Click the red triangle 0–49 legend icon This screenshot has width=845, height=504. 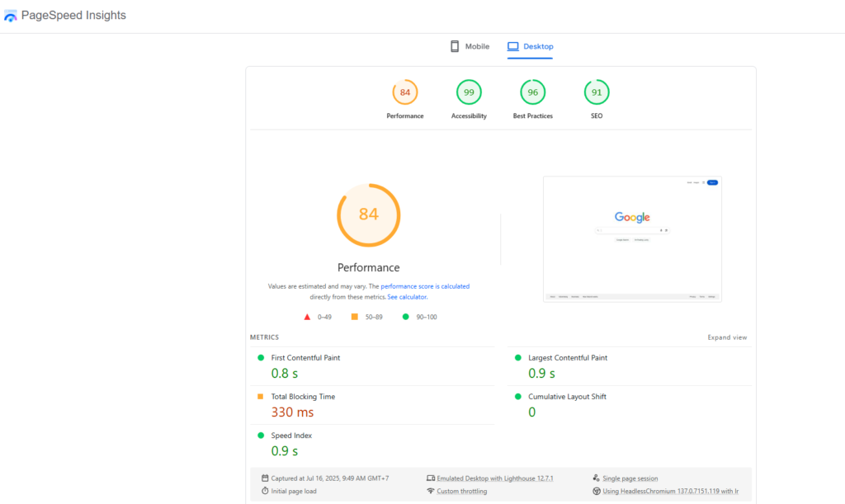click(307, 317)
